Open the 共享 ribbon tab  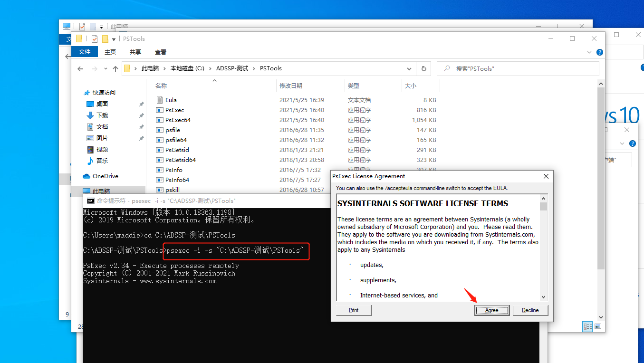[x=135, y=52]
